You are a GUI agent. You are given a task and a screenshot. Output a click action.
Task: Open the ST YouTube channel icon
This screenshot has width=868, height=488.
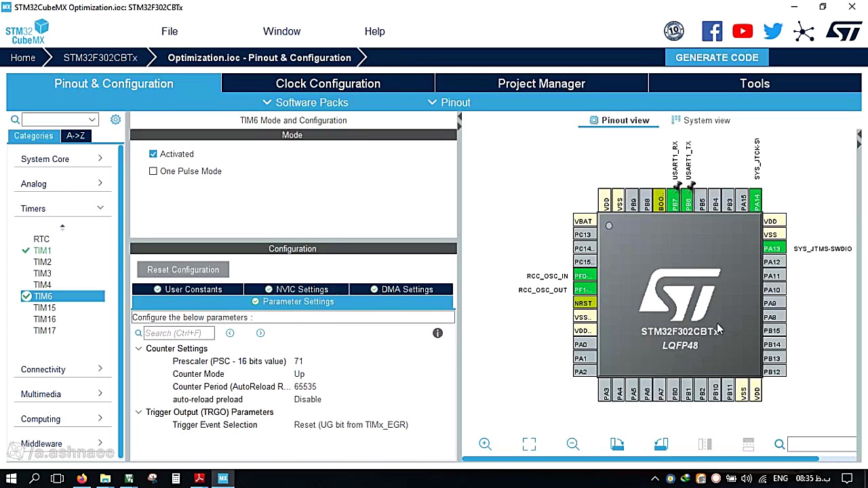pos(743,31)
